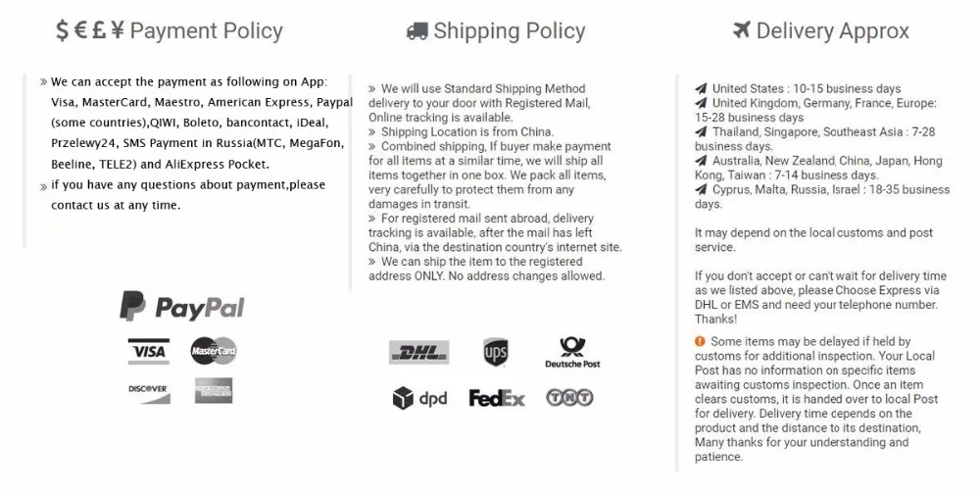Image resolution: width=980 pixels, height=496 pixels.
Task: Click the Shipping Policy heading text
Action: 509,30
